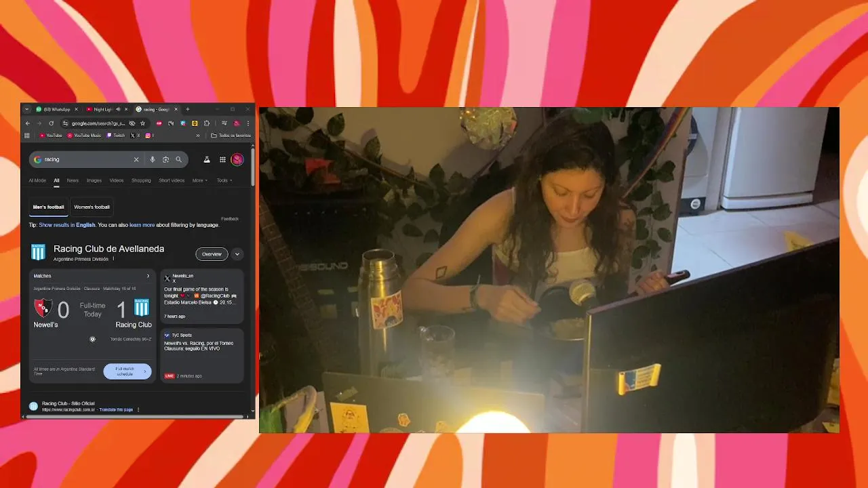
Task: Open Chrome profile avatar in toolbar
Action: point(237,123)
